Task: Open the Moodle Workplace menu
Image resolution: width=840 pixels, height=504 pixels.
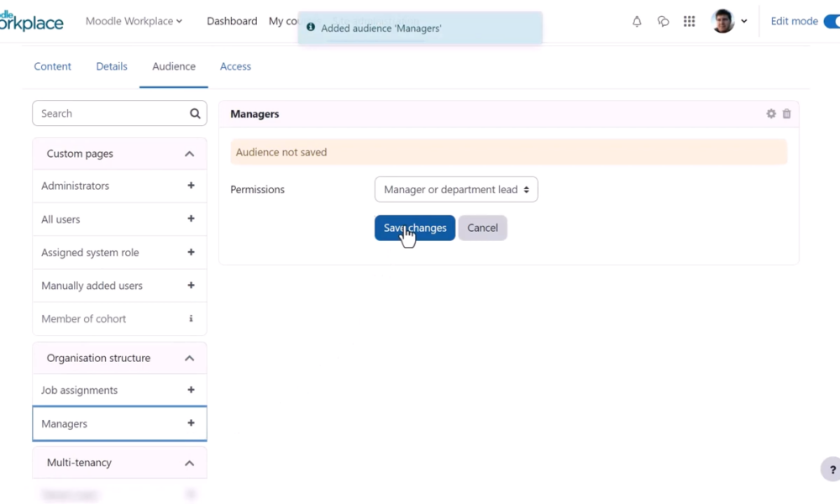Action: tap(134, 21)
